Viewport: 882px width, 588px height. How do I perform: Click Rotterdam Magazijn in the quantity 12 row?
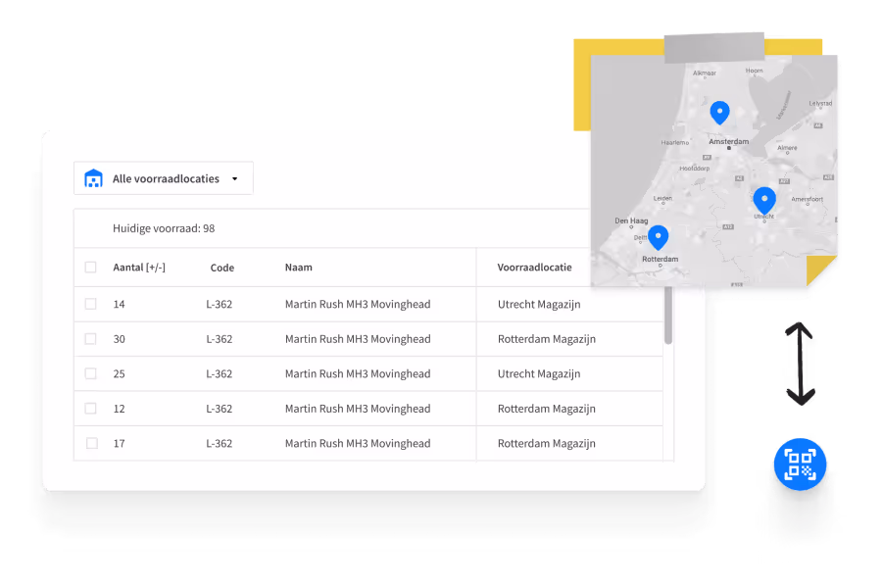pos(546,409)
